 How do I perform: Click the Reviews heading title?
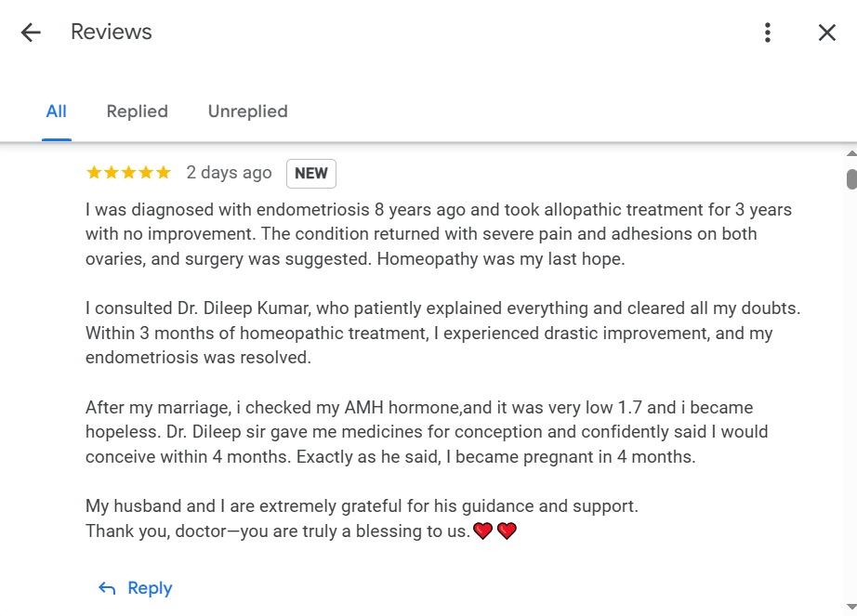(112, 33)
